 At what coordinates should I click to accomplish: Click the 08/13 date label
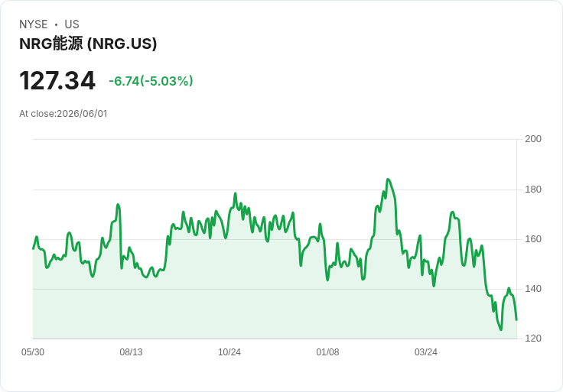coord(131,352)
